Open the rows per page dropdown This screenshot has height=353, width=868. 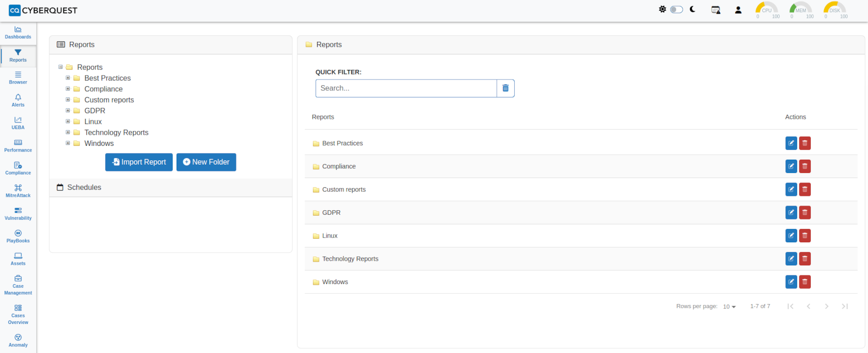click(729, 307)
